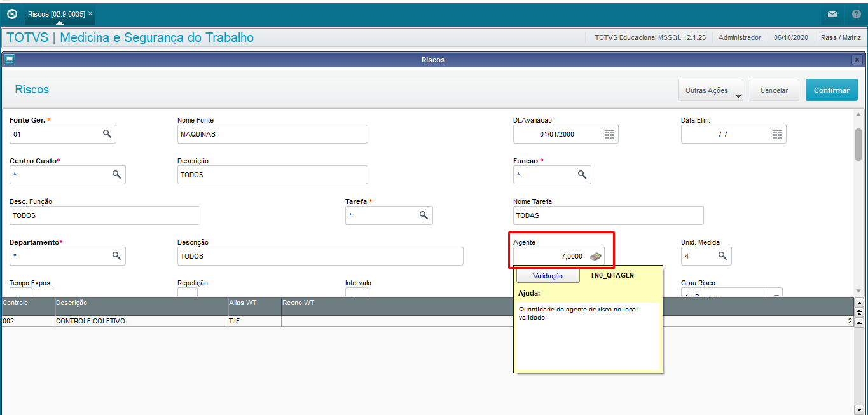Screen dimensions: 868x415
Task: Click date 06/10/2020 in header
Action: pos(790,37)
